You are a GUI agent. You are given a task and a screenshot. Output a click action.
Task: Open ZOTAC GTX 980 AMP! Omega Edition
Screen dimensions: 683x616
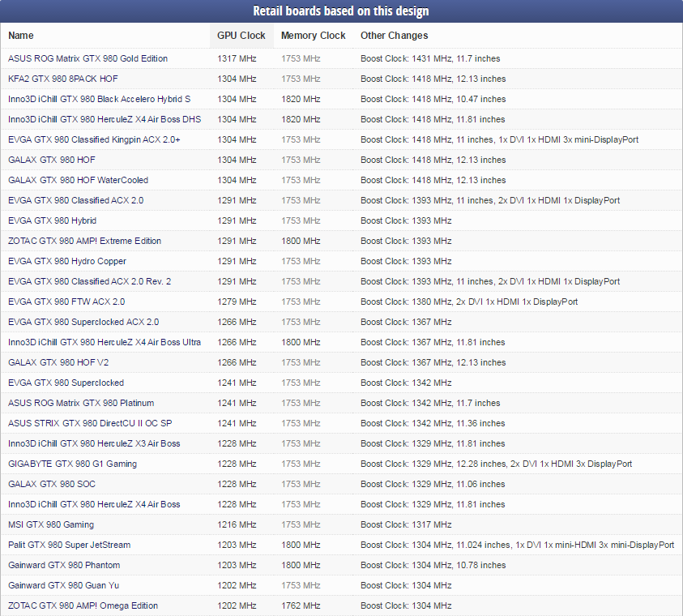click(83, 605)
